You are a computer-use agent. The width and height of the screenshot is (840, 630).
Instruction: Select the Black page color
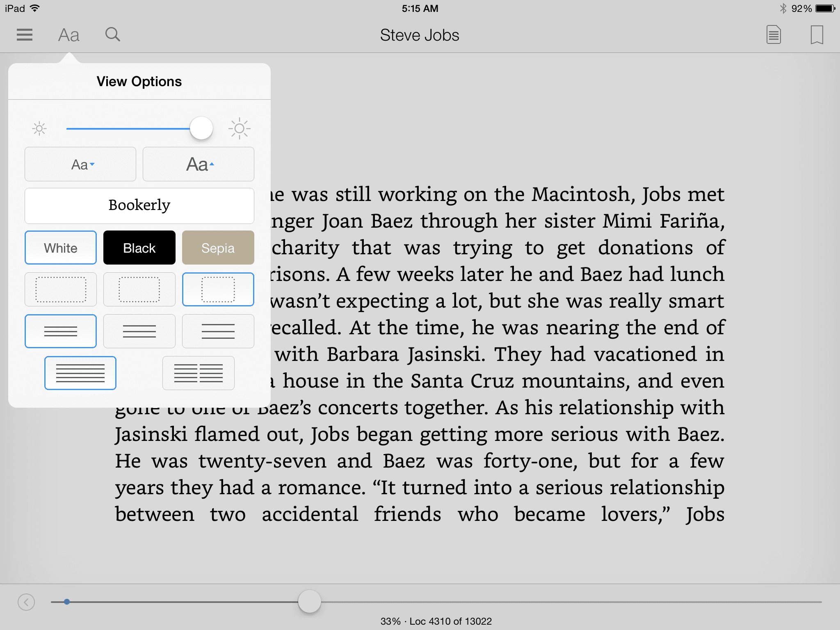(139, 248)
